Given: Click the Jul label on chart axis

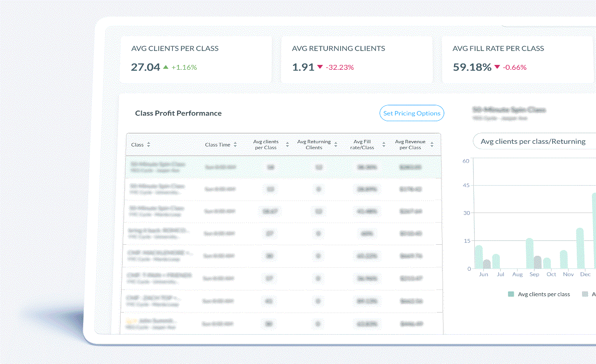Looking at the screenshot, I should 501,275.
